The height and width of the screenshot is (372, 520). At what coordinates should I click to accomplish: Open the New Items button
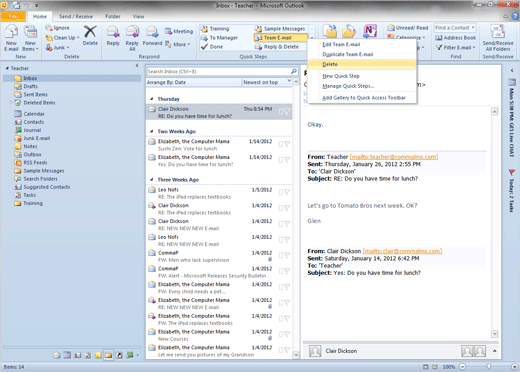click(30, 39)
